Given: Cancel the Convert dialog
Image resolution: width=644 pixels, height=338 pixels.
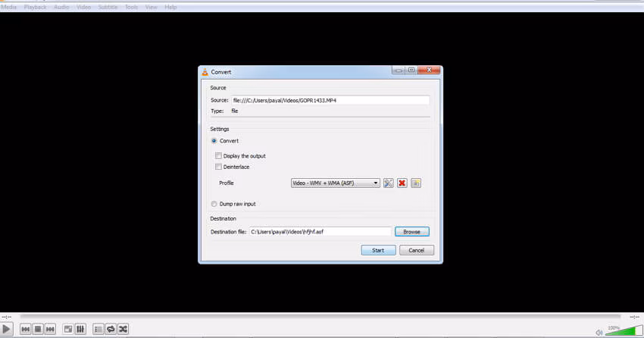Looking at the screenshot, I should point(417,250).
